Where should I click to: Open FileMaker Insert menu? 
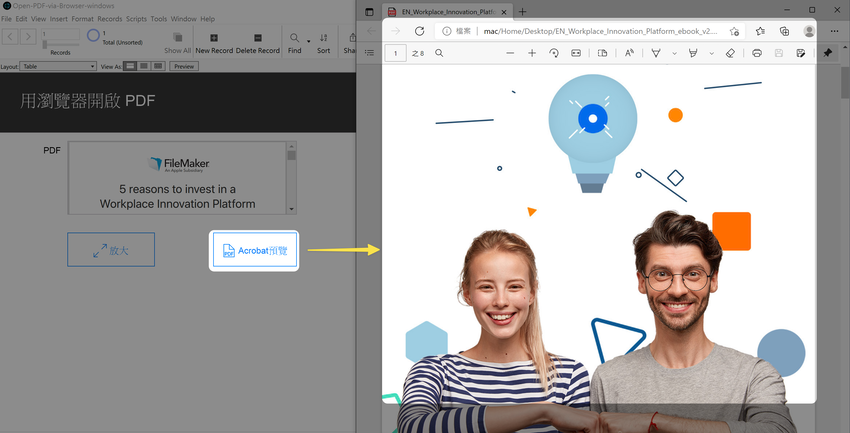(59, 18)
